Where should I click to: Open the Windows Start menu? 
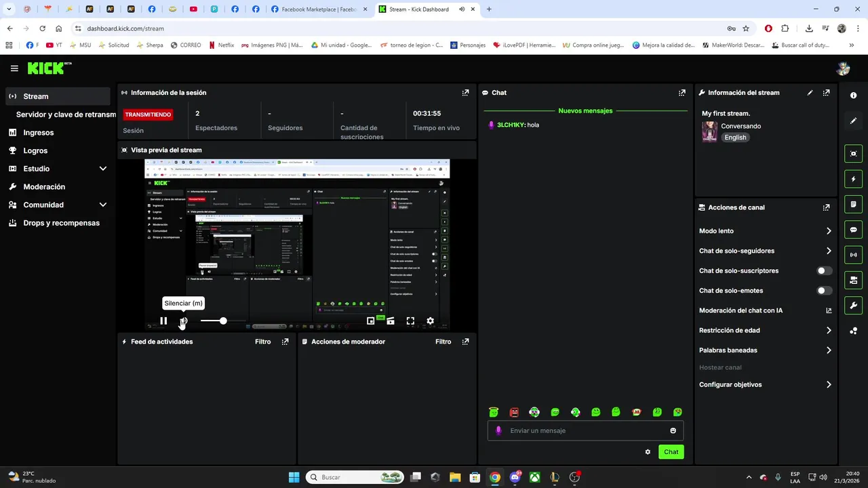click(294, 477)
